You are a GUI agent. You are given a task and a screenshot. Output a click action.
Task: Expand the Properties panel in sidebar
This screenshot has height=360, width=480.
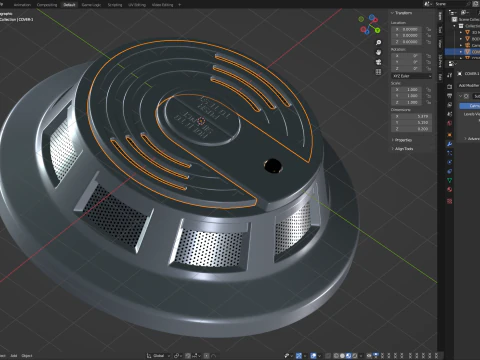(x=401, y=140)
